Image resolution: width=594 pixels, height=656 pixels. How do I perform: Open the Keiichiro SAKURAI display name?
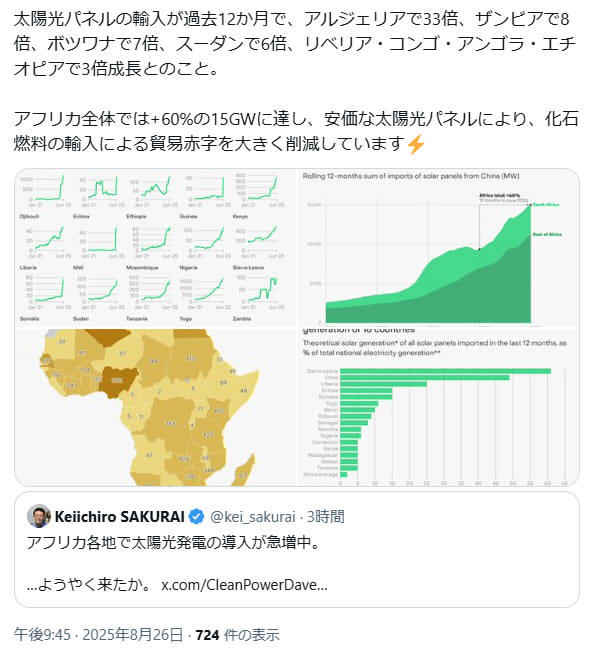(x=120, y=517)
